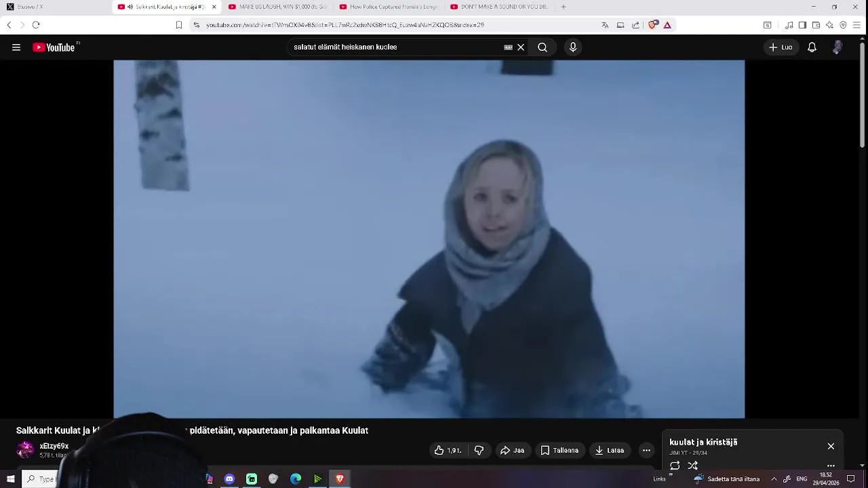Image resolution: width=868 pixels, height=488 pixels.
Task: Switch ENG input language
Action: 802,479
